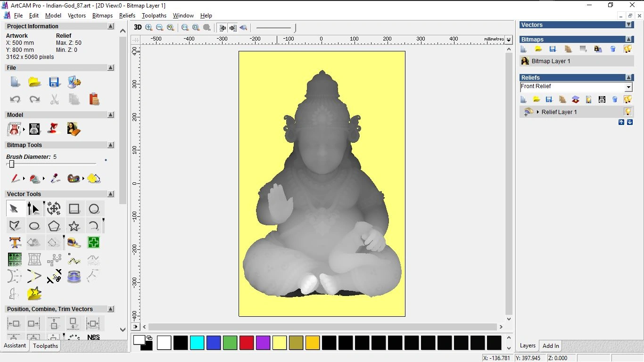644x362 pixels.
Task: Select the Create Star vector tool
Action: pos(74,225)
